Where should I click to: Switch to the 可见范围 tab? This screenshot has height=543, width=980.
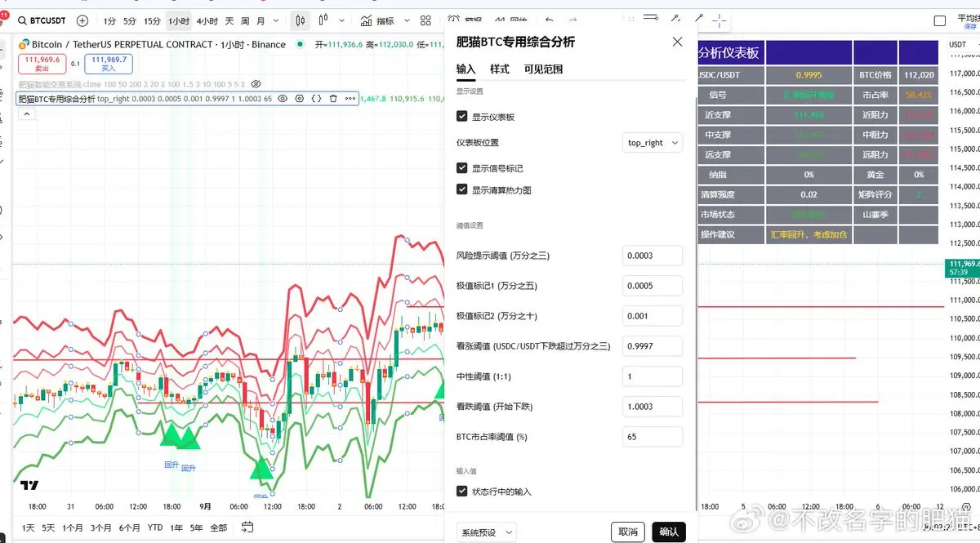(543, 69)
